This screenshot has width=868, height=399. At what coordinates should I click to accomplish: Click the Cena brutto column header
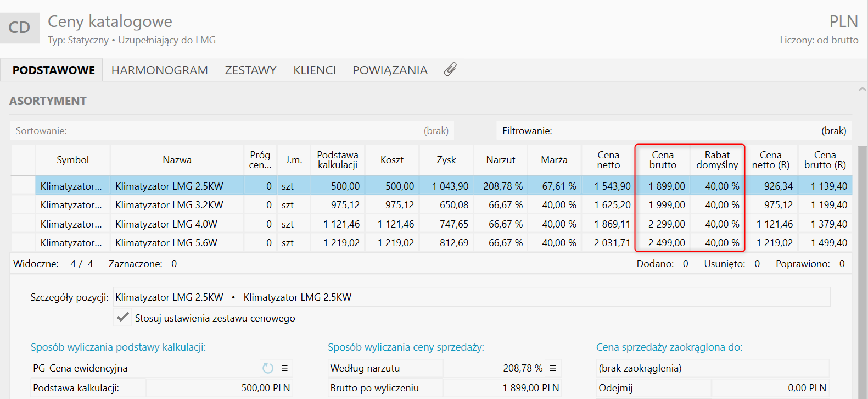[x=663, y=160]
